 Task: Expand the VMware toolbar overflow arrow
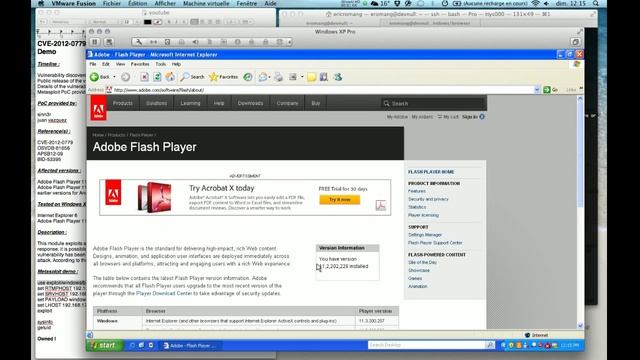[289, 42]
